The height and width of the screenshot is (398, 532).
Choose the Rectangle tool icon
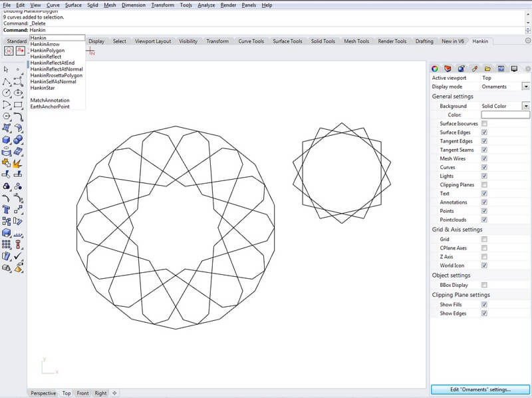click(18, 104)
